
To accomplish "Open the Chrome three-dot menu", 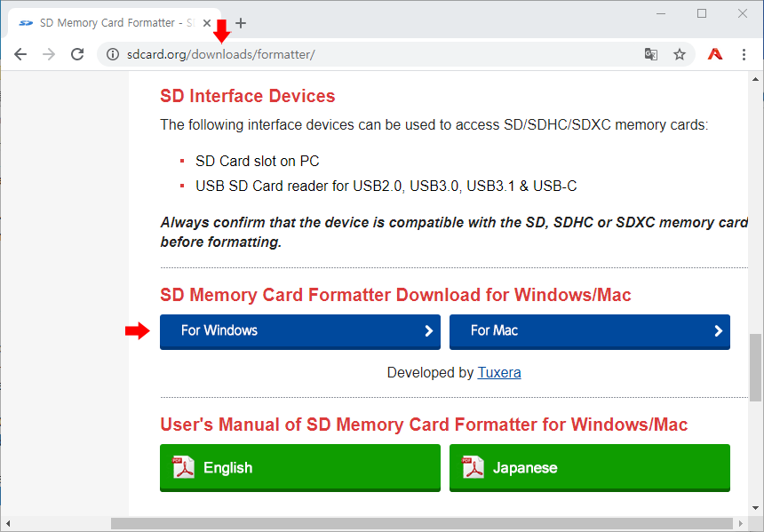I will coord(744,54).
